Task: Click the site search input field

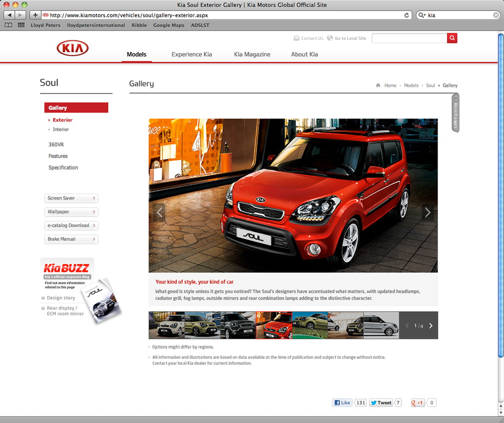Action: [409, 38]
